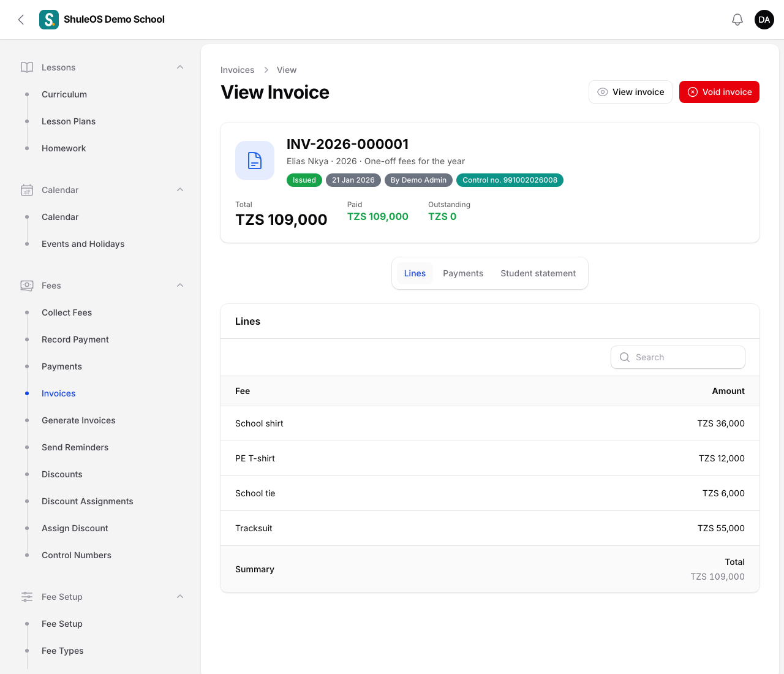The width and height of the screenshot is (784, 674).
Task: Switch to the Lines tab
Action: [415, 273]
